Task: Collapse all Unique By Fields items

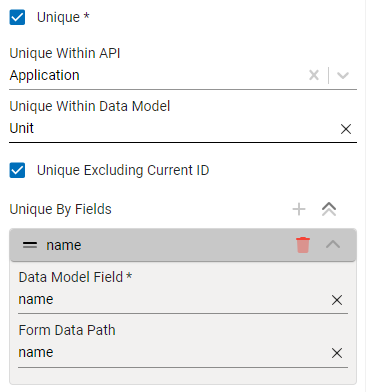Action: pos(329,209)
